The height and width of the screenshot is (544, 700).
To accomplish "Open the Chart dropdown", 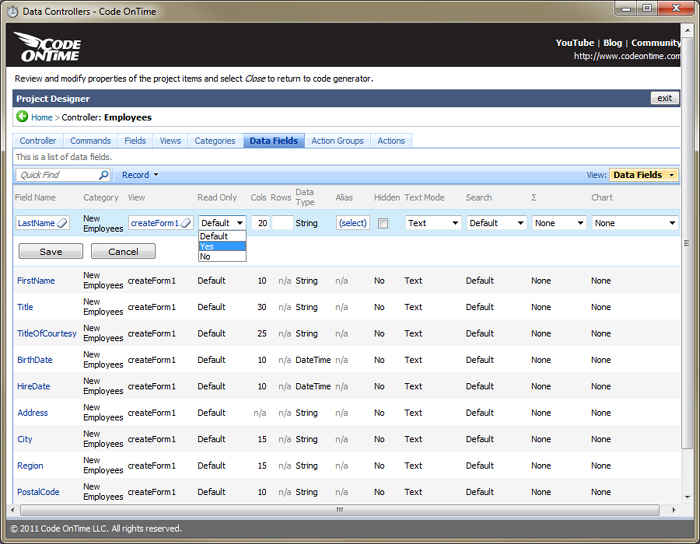I will 635,223.
